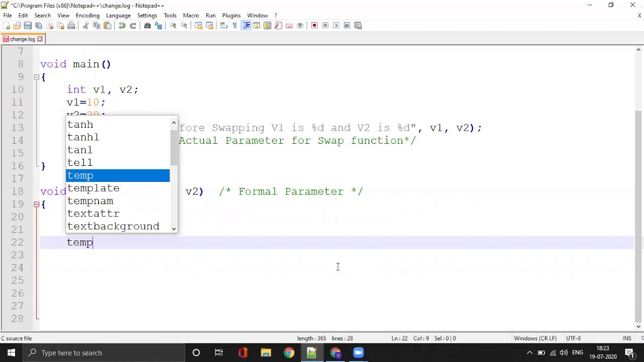This screenshot has height=362, width=644.
Task: Click the Redo toolbar icon
Action: [133, 26]
